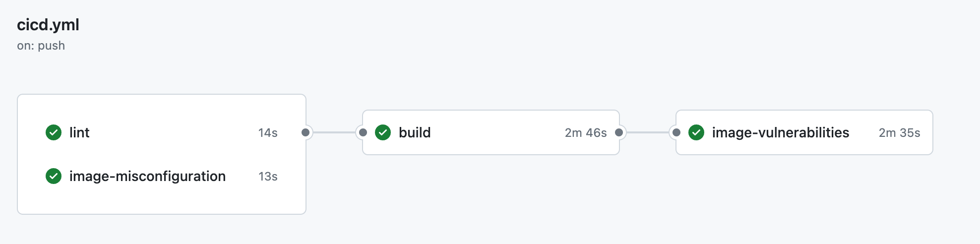
Task: View the image-vulnerabilities job
Action: tap(781, 132)
